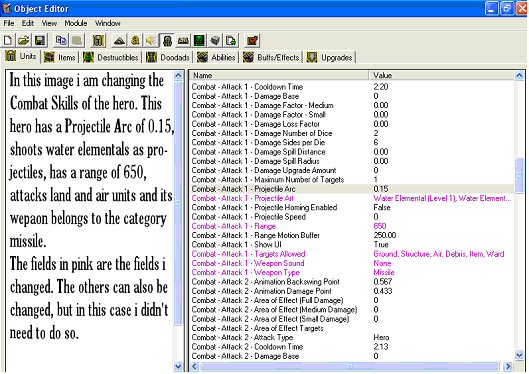This screenshot has height=374, width=529.
Task: Click horizontal scrollbar left arrow
Action: coord(195,366)
